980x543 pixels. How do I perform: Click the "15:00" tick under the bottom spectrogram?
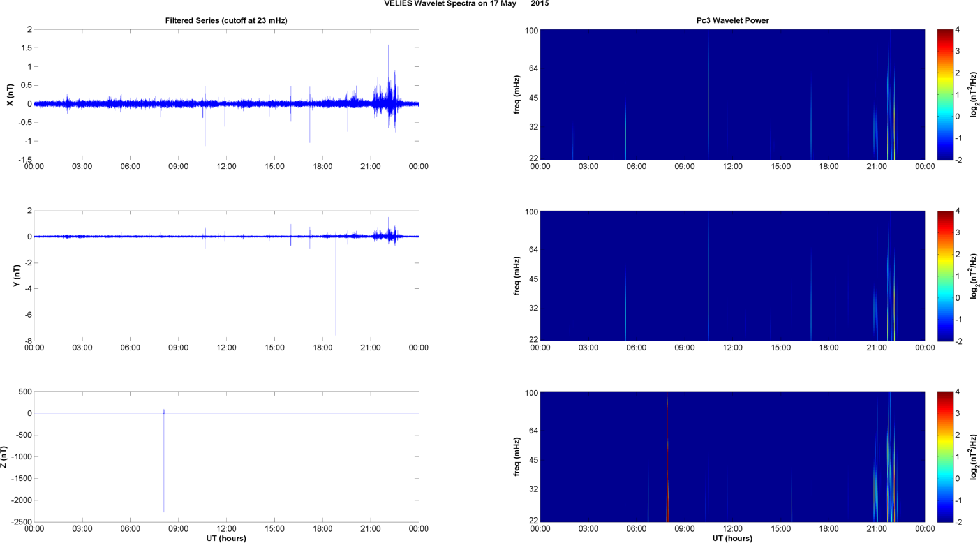coord(780,529)
